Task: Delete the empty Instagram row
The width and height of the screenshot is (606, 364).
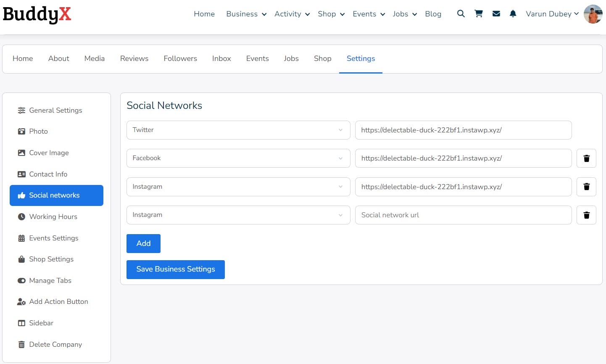Action: click(586, 215)
